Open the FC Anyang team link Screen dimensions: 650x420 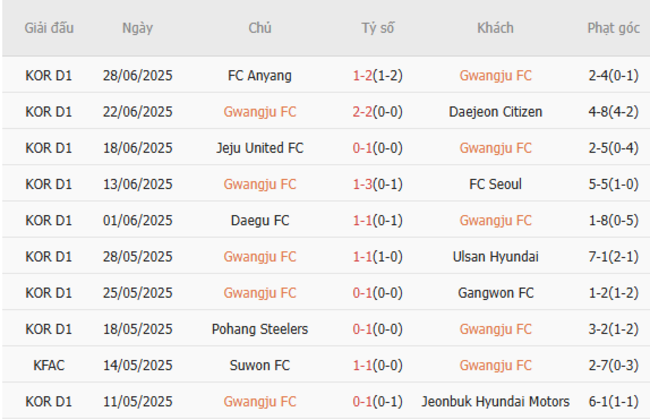click(x=260, y=76)
